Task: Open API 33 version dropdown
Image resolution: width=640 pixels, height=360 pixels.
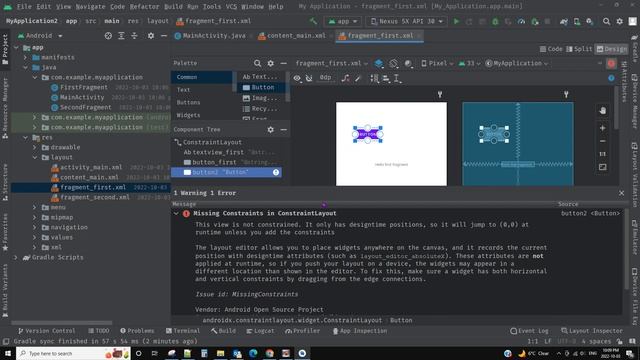Action: pos(469,63)
